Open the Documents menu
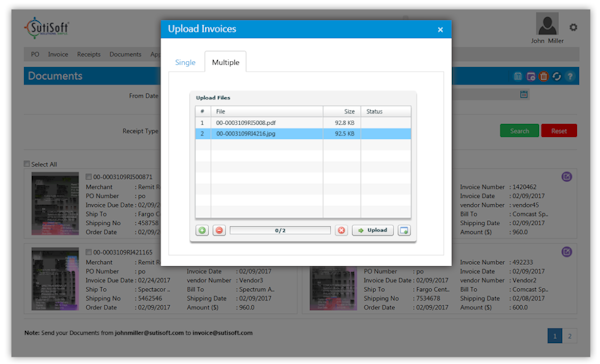 coord(125,54)
